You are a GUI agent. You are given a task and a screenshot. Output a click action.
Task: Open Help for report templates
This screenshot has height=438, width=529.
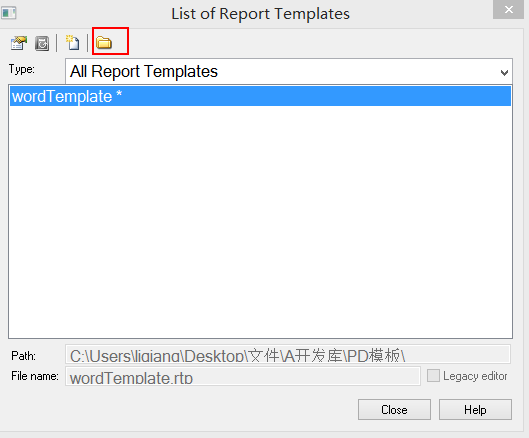pyautogui.click(x=475, y=410)
